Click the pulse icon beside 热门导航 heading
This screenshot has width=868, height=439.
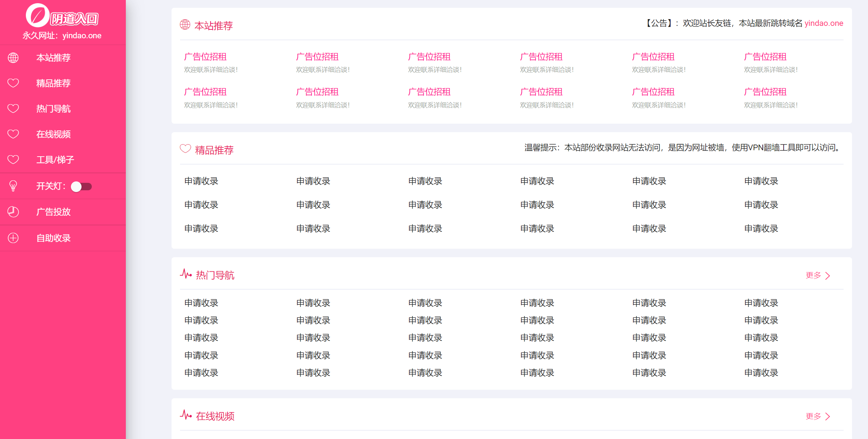pos(186,274)
